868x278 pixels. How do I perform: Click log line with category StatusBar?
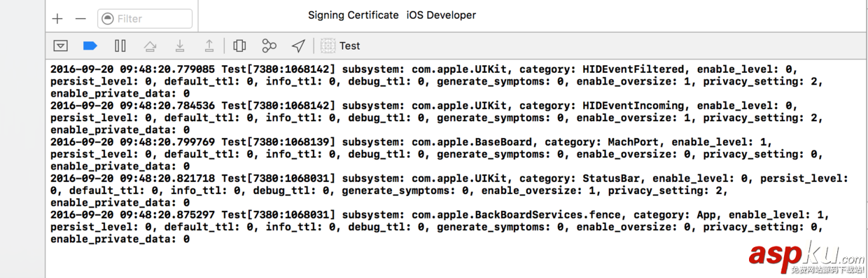pos(449,190)
